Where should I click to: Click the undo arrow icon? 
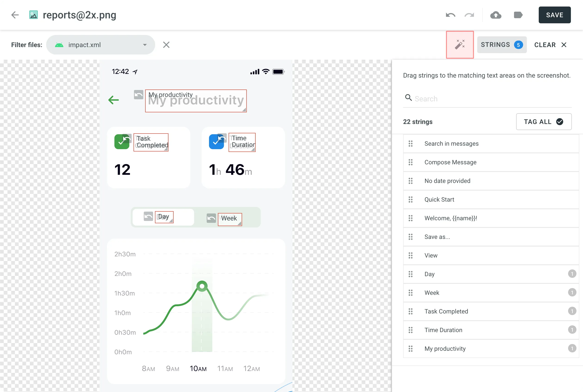coord(450,15)
